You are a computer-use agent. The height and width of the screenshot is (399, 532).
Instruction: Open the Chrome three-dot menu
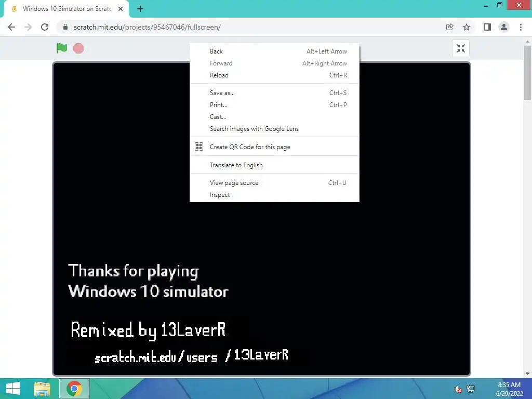coord(521,27)
